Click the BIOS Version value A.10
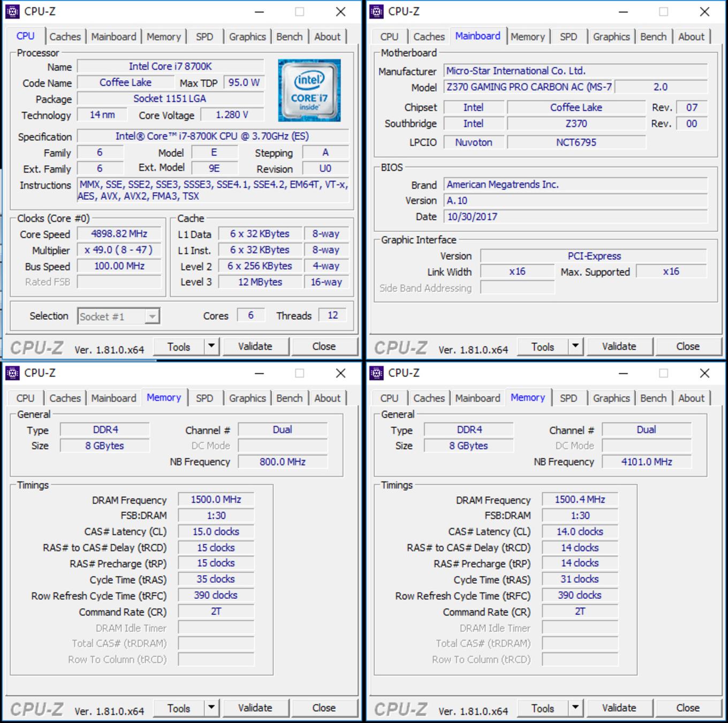The width and height of the screenshot is (728, 723). (x=575, y=201)
